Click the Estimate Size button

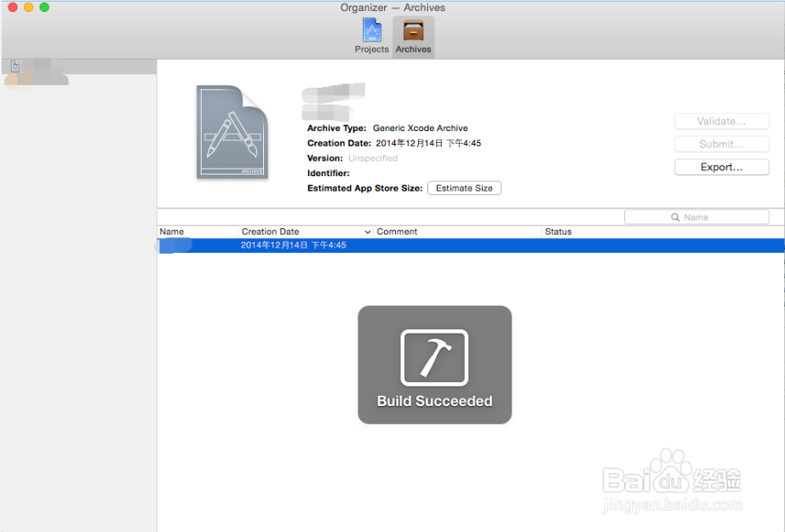[x=464, y=188]
